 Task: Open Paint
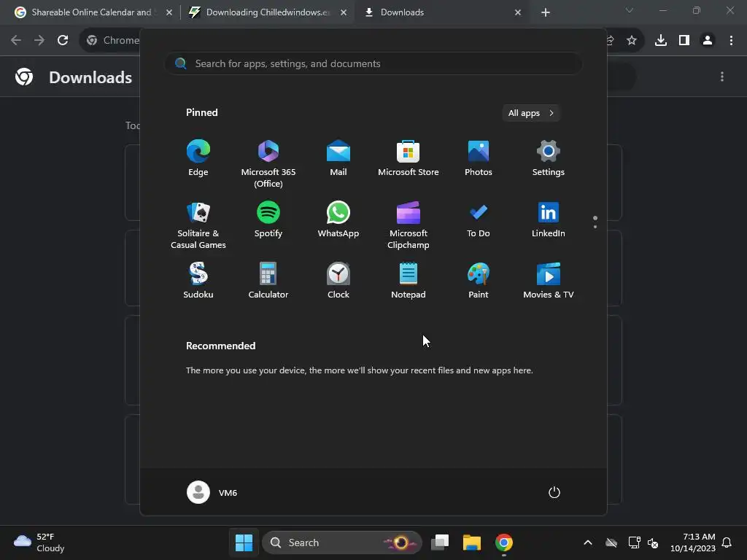coord(479,281)
